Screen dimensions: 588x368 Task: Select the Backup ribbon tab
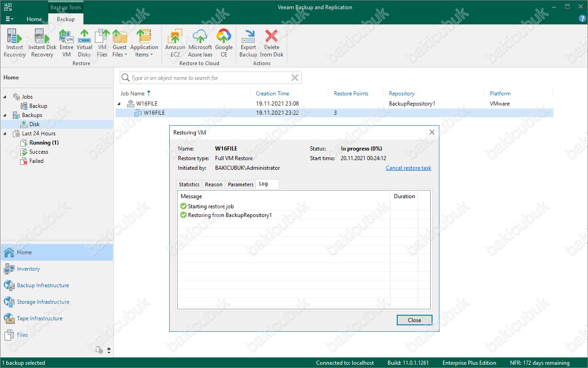coord(66,19)
